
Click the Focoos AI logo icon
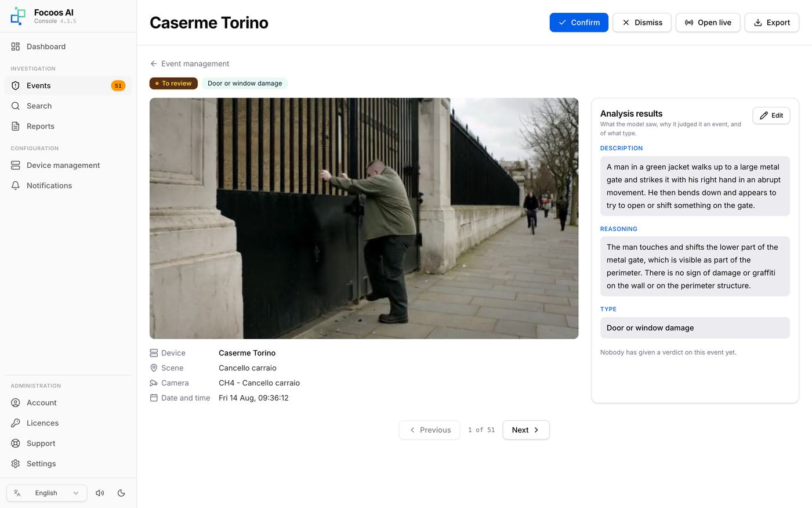18,16
